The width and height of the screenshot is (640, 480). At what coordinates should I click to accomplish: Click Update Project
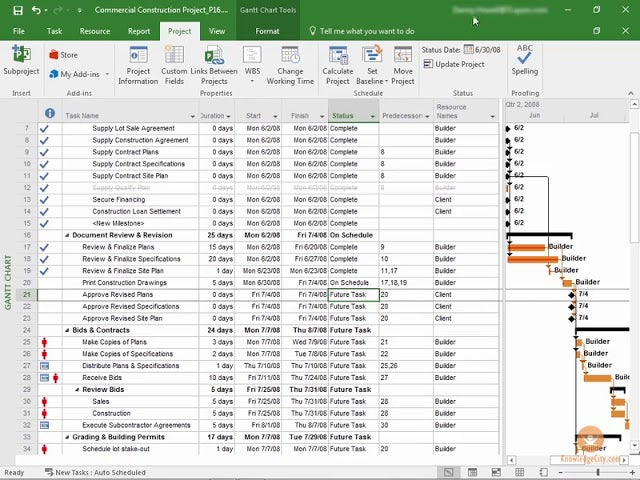coord(454,64)
